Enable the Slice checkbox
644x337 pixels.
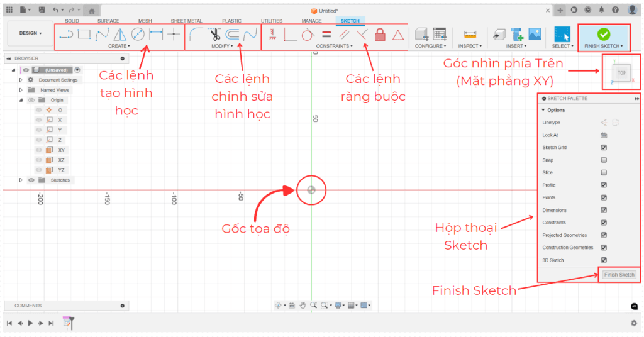(604, 173)
